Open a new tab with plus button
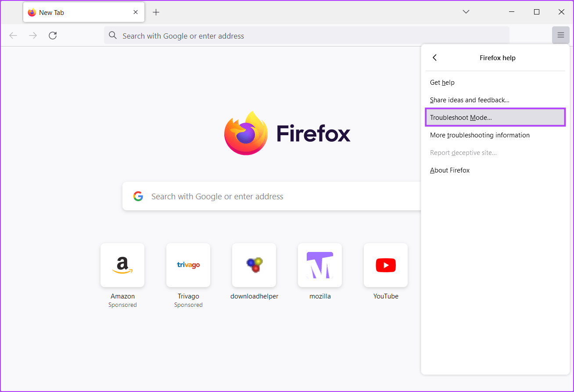 click(156, 12)
